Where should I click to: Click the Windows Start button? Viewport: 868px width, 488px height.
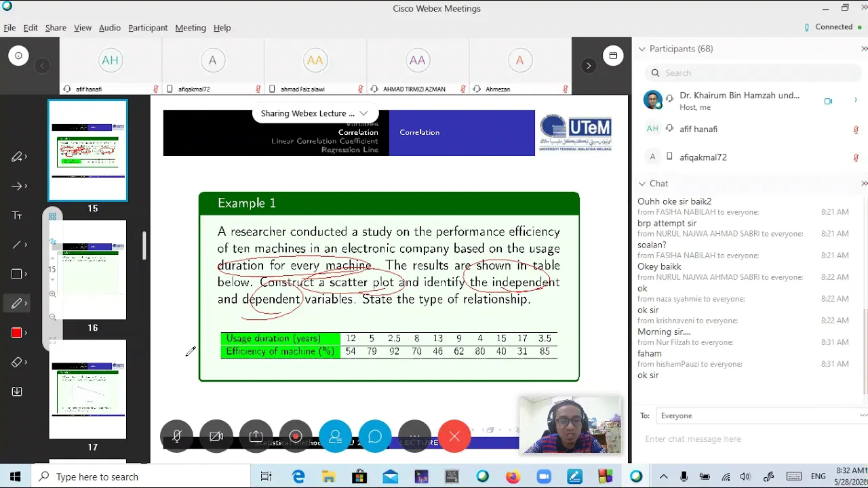tap(15, 476)
